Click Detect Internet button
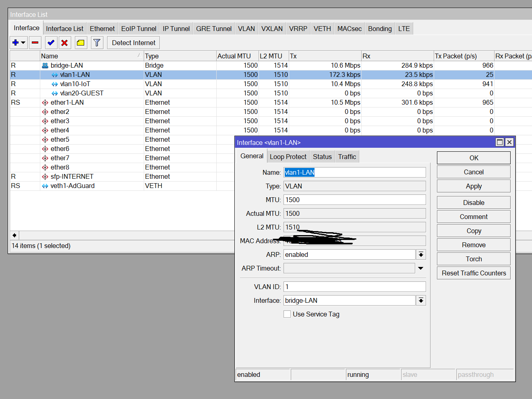 (133, 43)
